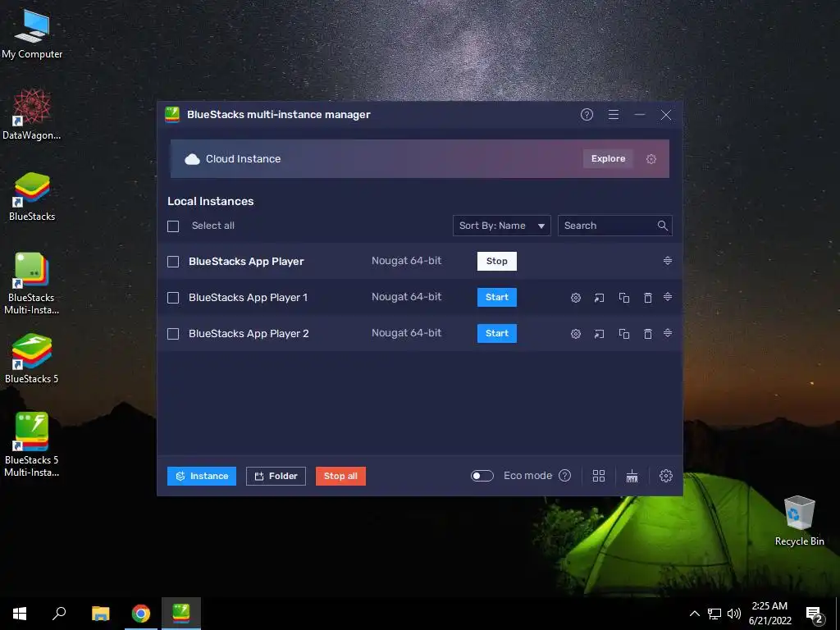Open the help question mark in title bar
Viewport: 840px width, 630px height.
pyautogui.click(x=587, y=115)
